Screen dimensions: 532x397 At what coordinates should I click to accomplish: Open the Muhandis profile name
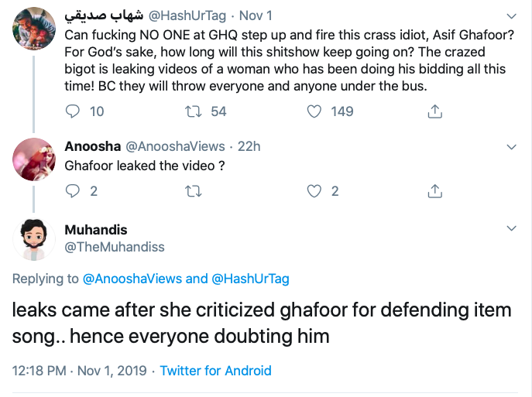96,230
